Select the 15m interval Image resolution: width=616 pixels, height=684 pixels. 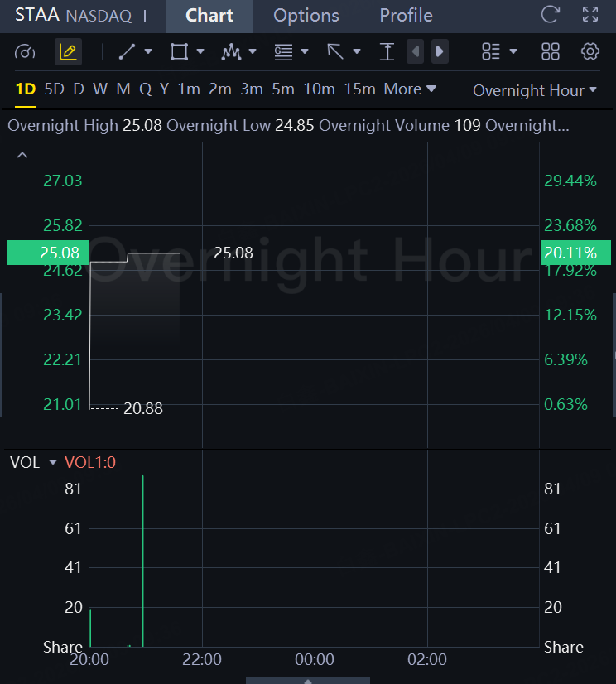(x=359, y=89)
